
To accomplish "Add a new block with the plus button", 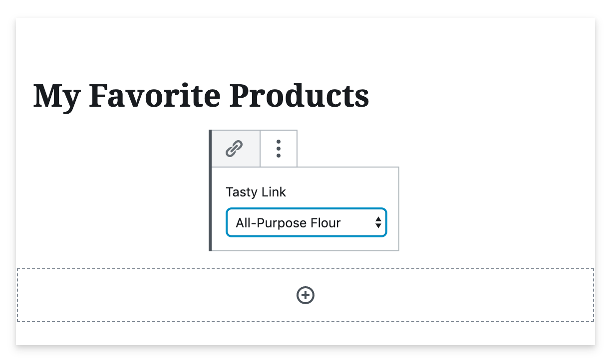I will (x=306, y=295).
